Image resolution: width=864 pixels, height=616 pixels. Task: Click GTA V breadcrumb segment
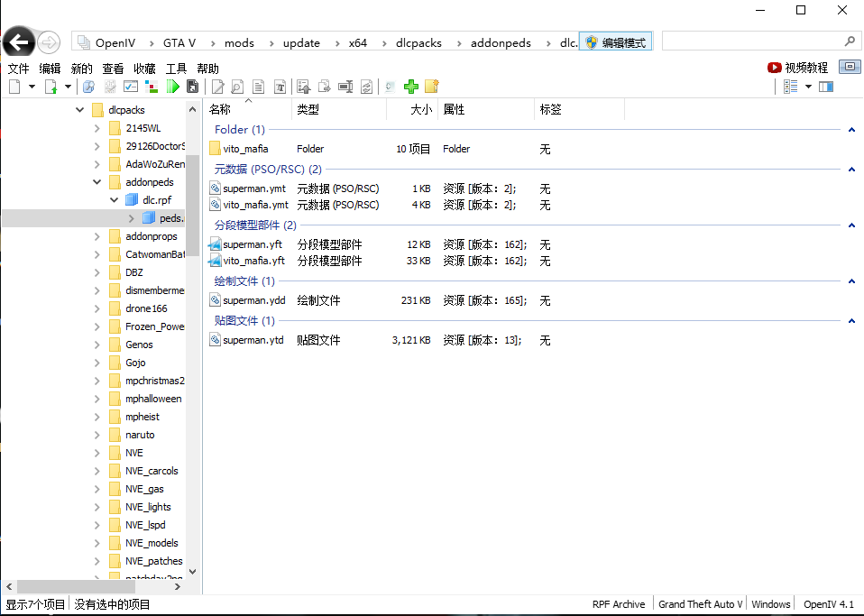pyautogui.click(x=179, y=43)
